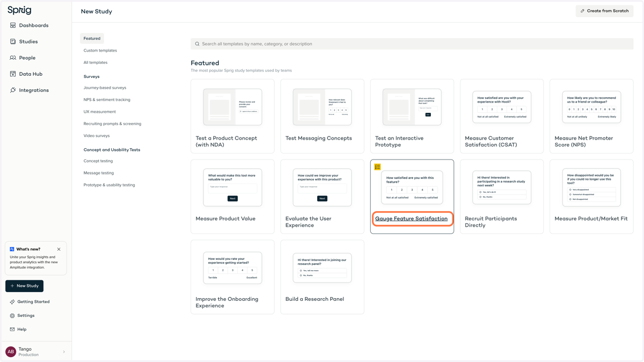Image resolution: width=644 pixels, height=362 pixels.
Task: Open Settings from the sidebar
Action: 26,316
